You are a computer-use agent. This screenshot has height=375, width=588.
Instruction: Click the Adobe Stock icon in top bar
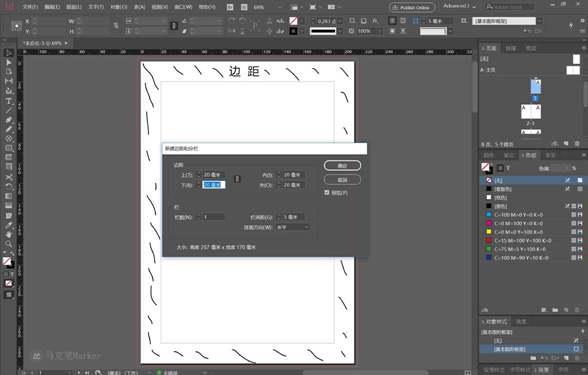coord(244,7)
